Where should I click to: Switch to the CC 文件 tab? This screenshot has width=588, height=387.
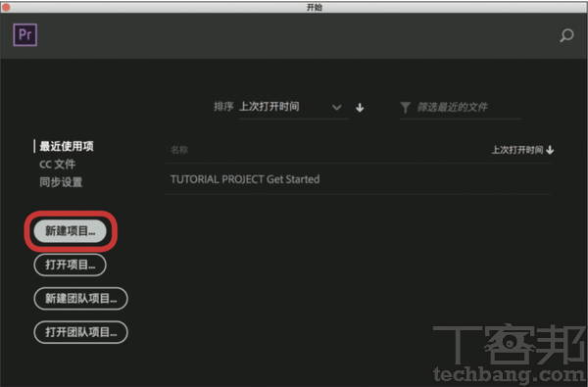tap(58, 165)
